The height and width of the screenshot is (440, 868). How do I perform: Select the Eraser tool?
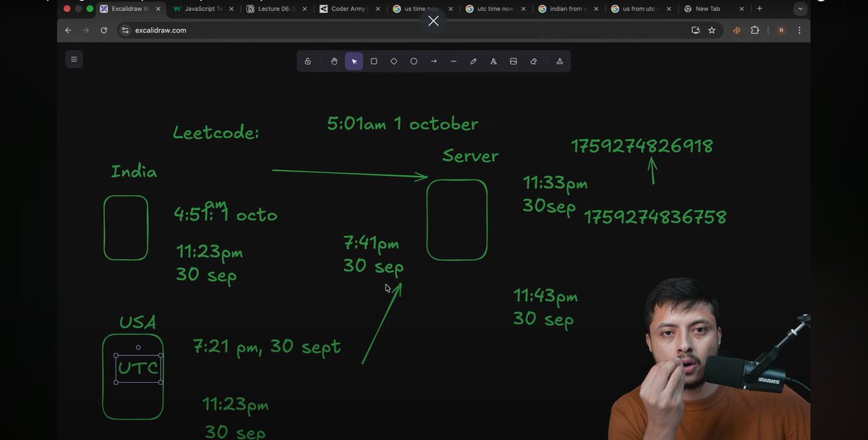click(534, 62)
